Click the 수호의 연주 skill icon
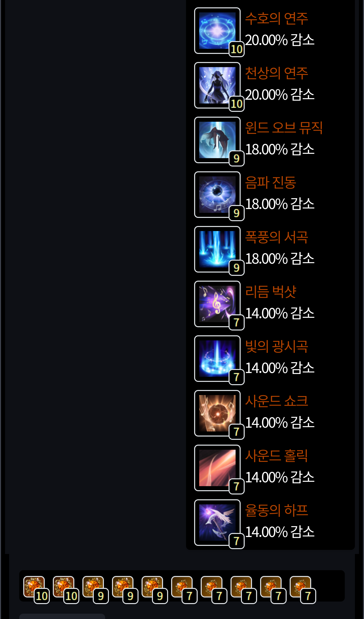364x619 pixels. (217, 31)
